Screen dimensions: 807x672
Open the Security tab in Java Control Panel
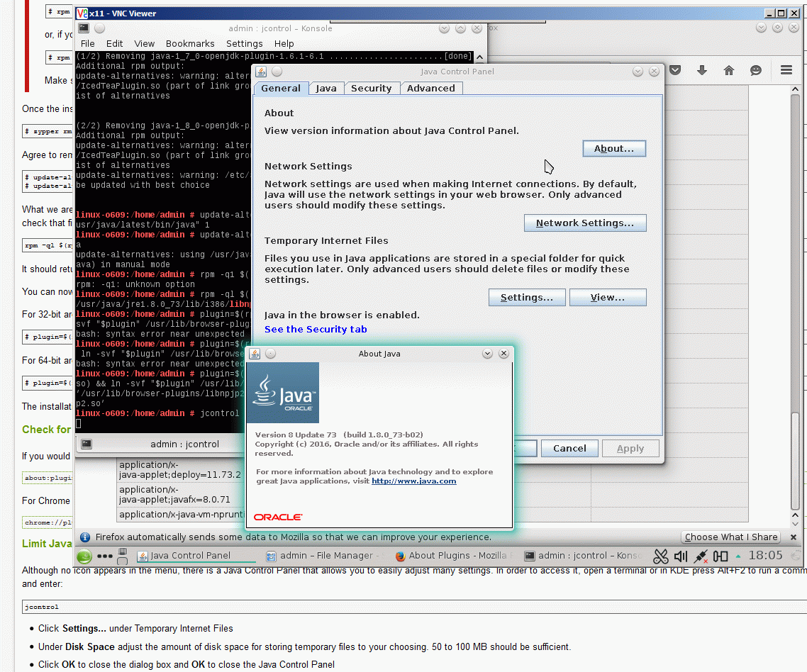pos(371,88)
